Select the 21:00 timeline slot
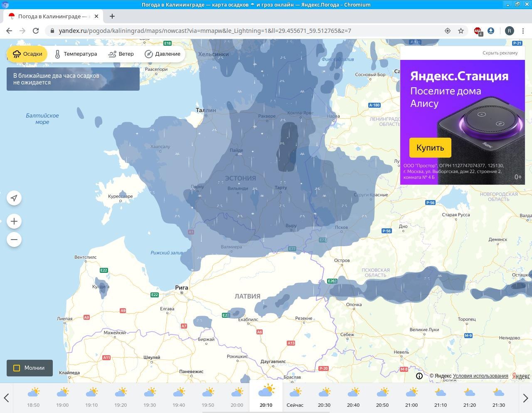 tap(411, 398)
